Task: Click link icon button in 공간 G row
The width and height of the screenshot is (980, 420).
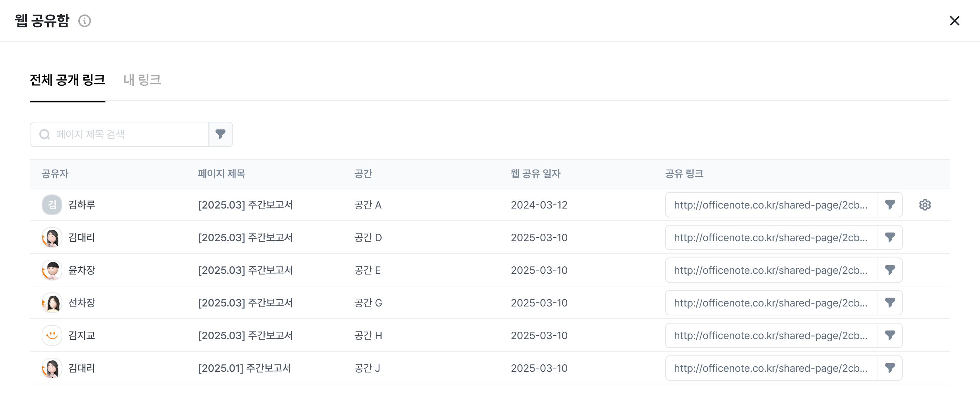Action: pyautogui.click(x=890, y=303)
